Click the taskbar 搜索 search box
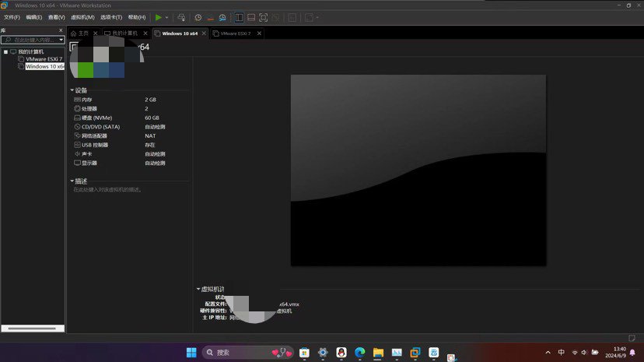Viewport: 644px width, 362px height. pyautogui.click(x=247, y=353)
